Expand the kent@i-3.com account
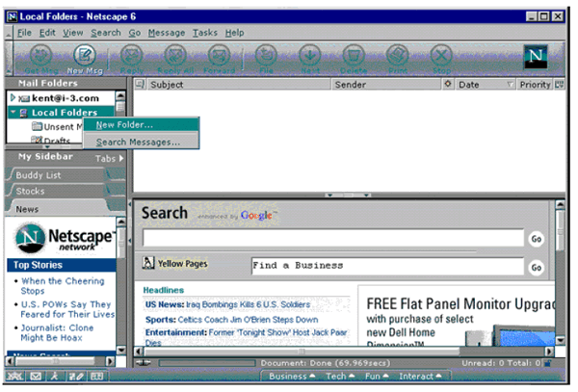 tap(13, 97)
